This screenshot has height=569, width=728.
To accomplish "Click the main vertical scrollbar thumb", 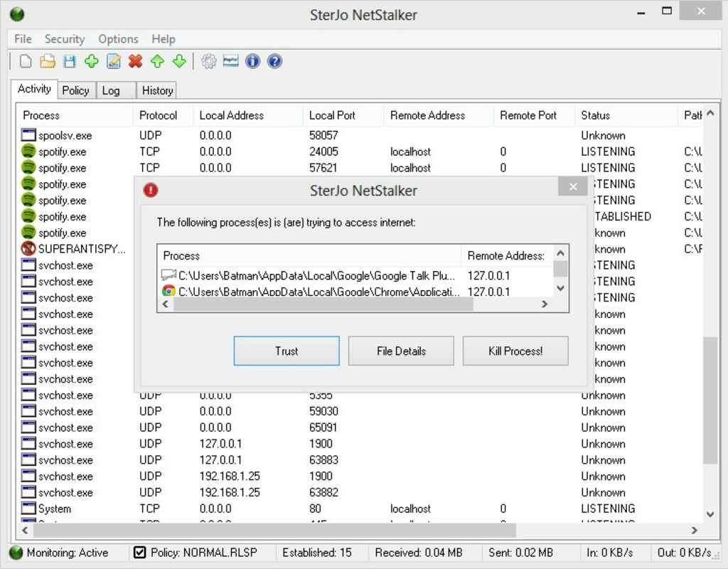I will point(710,400).
